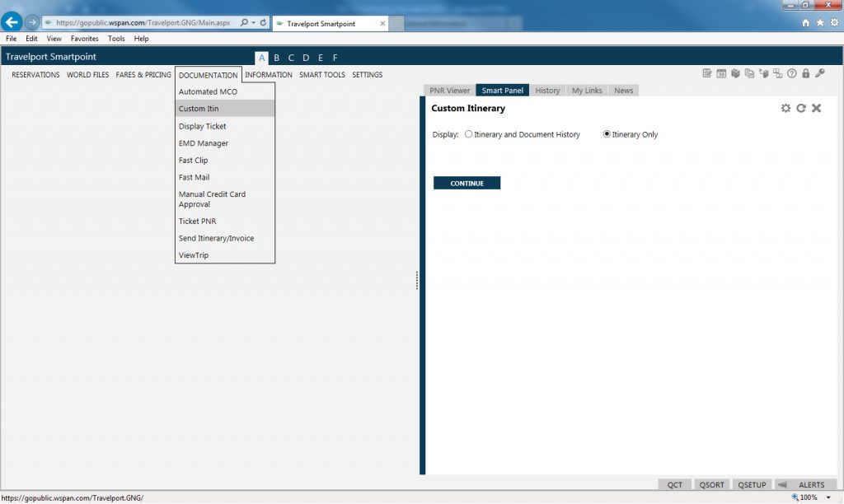
Task: Open the FARES & PRICING menu
Action: click(143, 75)
